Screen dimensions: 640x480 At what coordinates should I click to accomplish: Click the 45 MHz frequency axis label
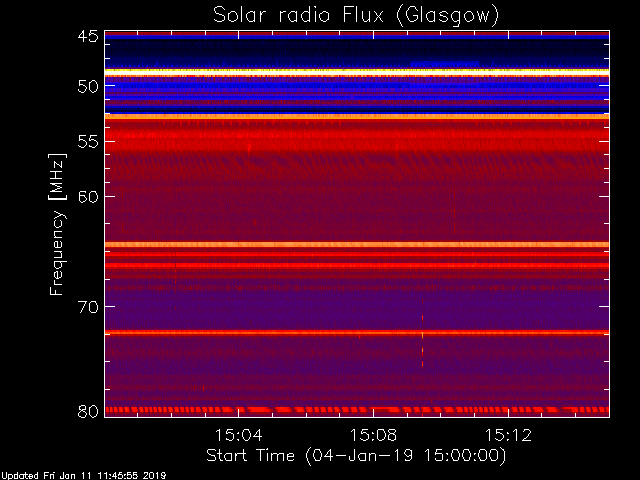pos(88,36)
